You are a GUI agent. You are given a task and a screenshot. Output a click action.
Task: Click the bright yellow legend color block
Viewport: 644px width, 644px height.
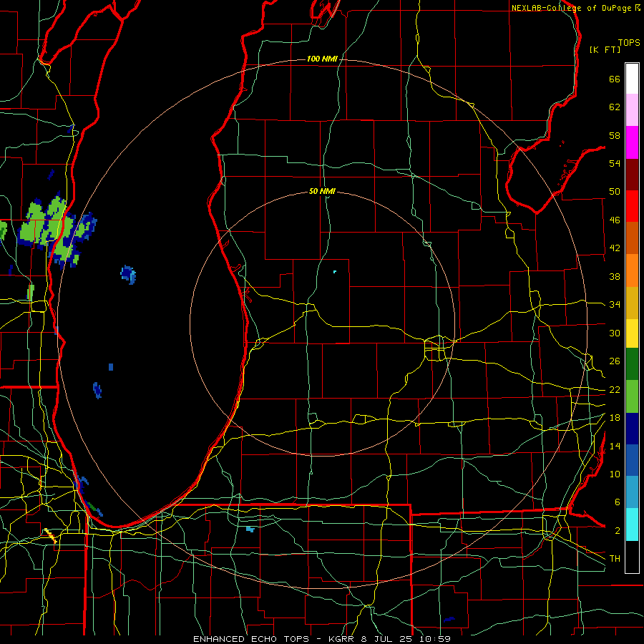pyautogui.click(x=632, y=333)
